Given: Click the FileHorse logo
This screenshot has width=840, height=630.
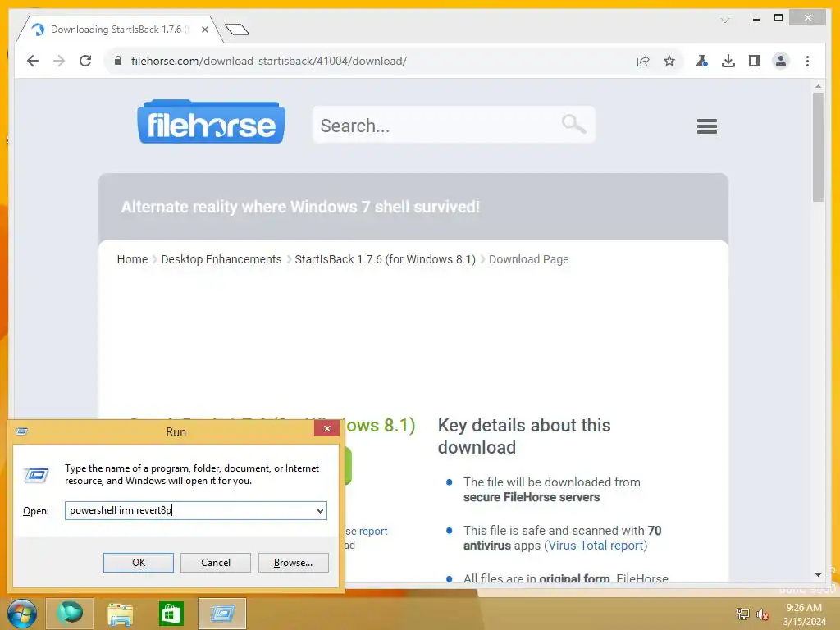Looking at the screenshot, I should coord(211,121).
